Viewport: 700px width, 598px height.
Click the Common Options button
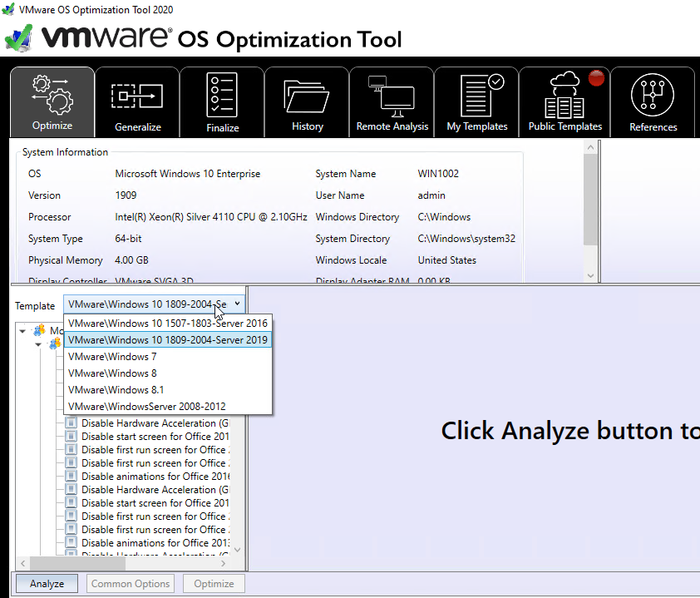tap(131, 583)
